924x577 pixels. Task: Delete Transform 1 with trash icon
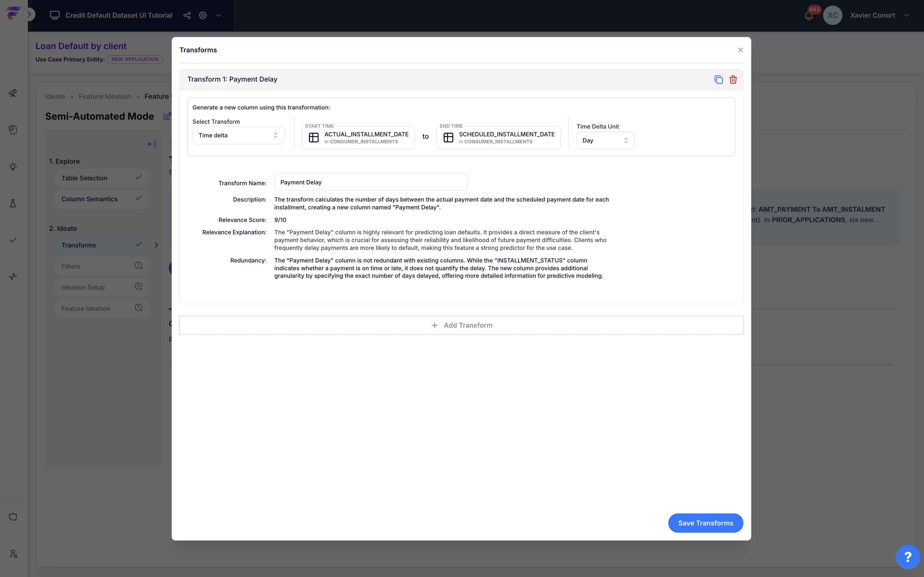733,79
